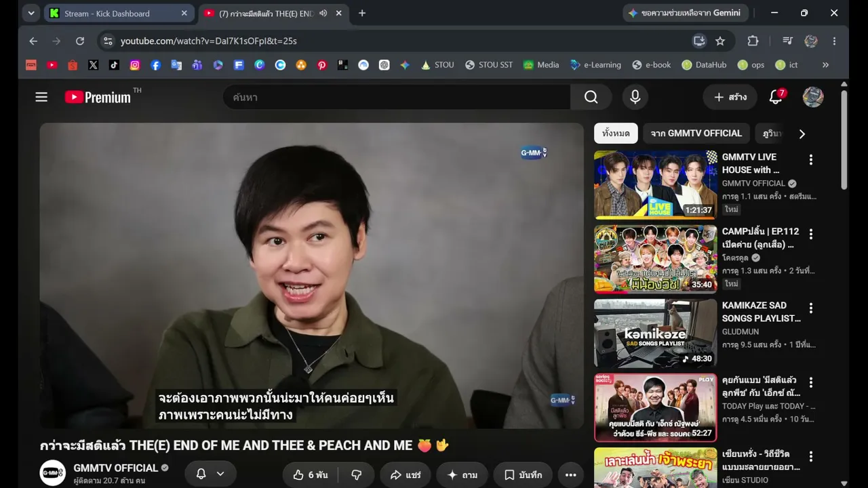Open Chrome three-dot menu
The width and height of the screenshot is (868, 488).
coord(834,41)
